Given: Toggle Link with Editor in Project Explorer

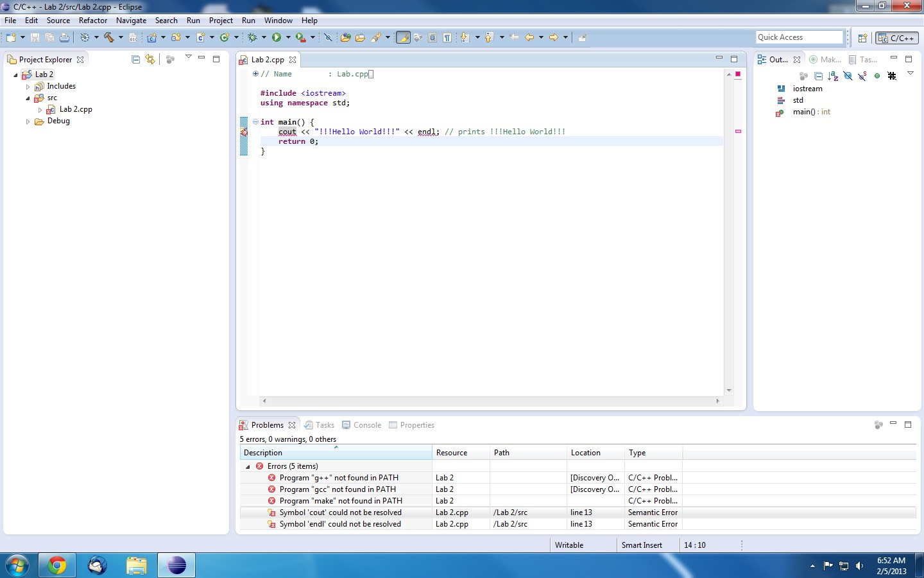Looking at the screenshot, I should click(x=150, y=60).
